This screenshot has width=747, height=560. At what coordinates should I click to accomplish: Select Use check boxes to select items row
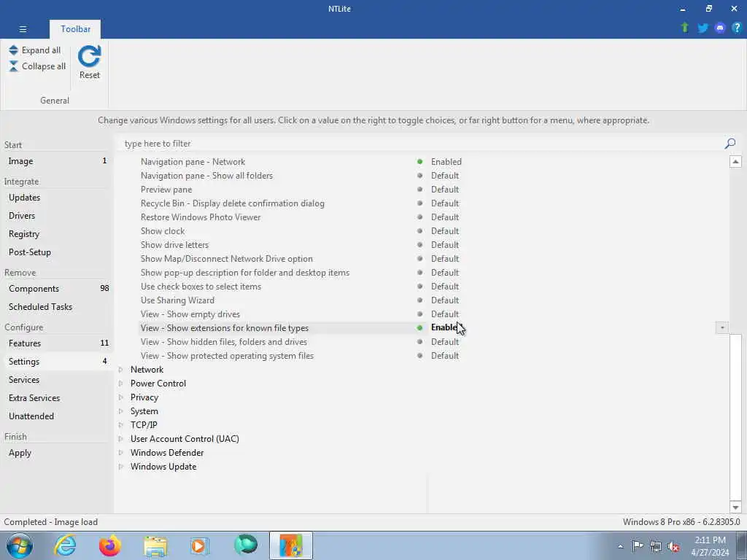point(433,286)
